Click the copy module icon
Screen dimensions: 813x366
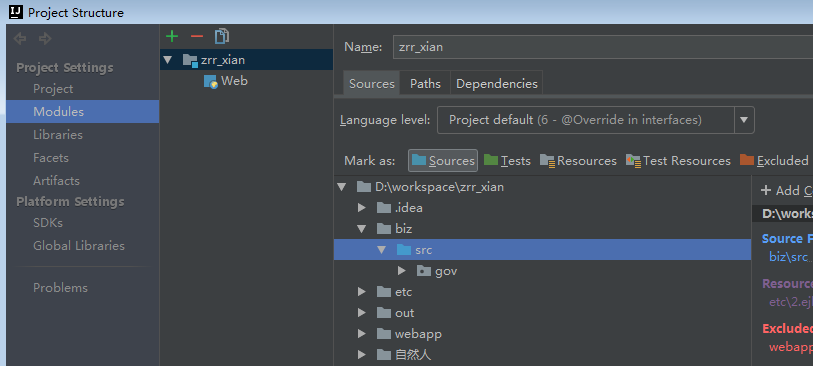pos(222,36)
